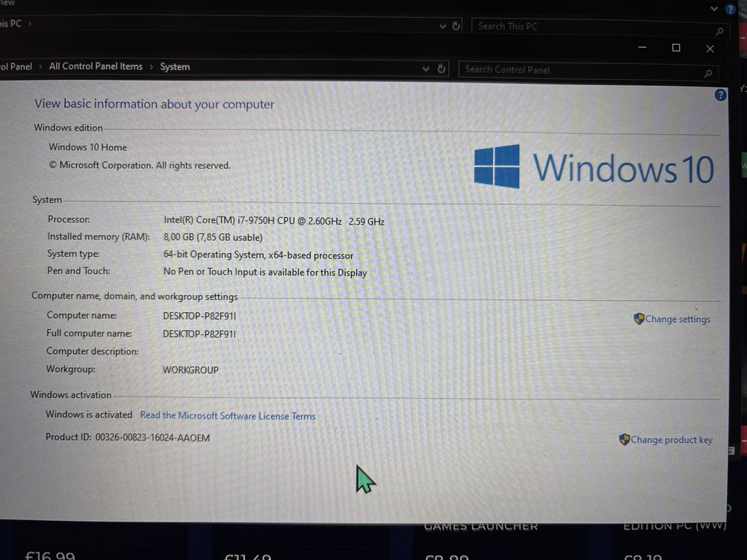This screenshot has width=747, height=560.
Task: Click the shield icon beside Change settings
Action: click(639, 319)
